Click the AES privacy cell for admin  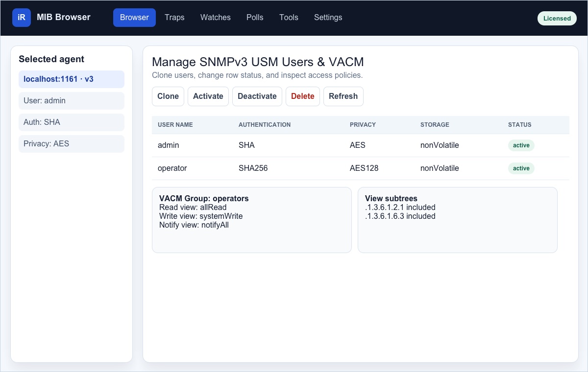[358, 145]
